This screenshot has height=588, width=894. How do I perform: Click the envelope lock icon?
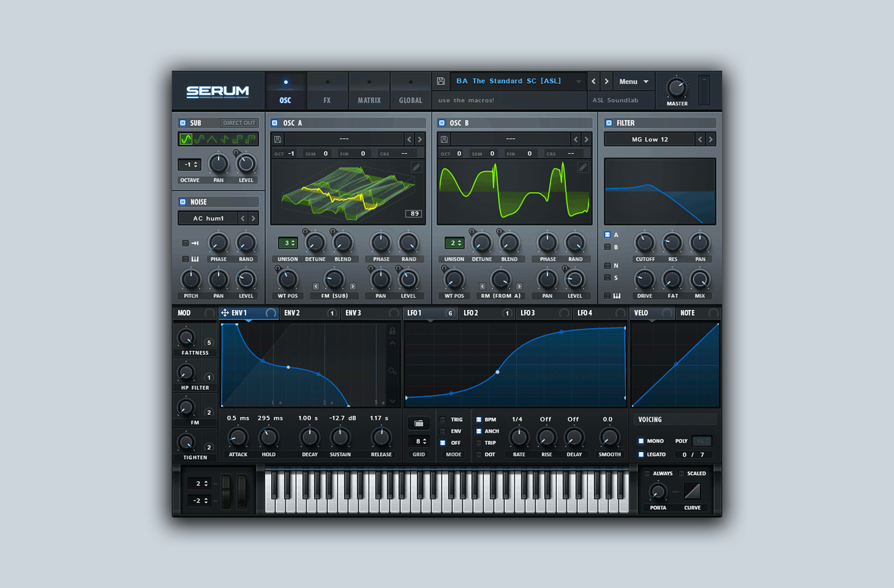pos(392,331)
